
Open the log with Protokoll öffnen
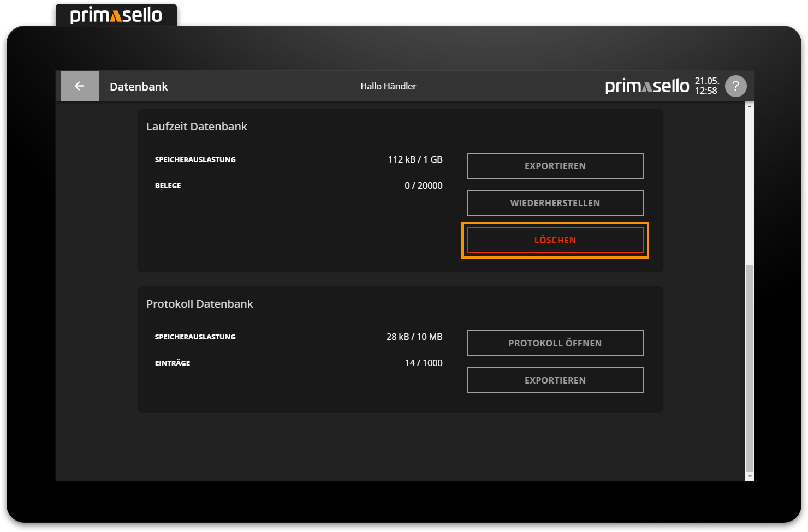click(555, 343)
